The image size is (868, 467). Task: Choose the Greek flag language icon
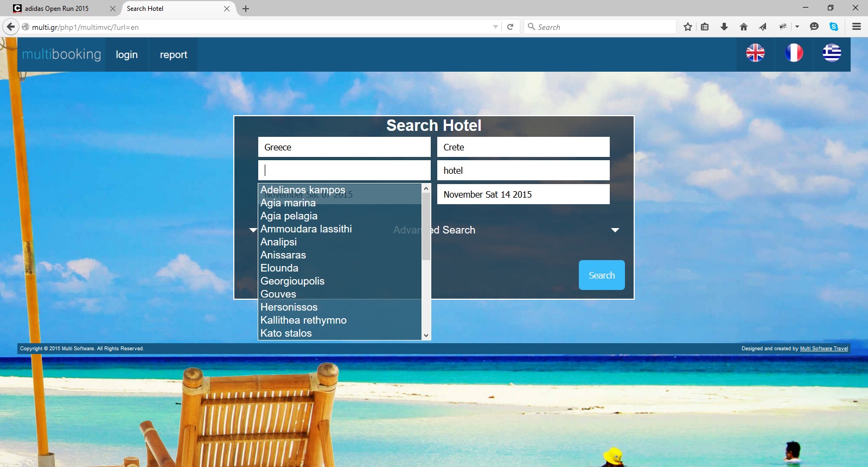click(832, 53)
